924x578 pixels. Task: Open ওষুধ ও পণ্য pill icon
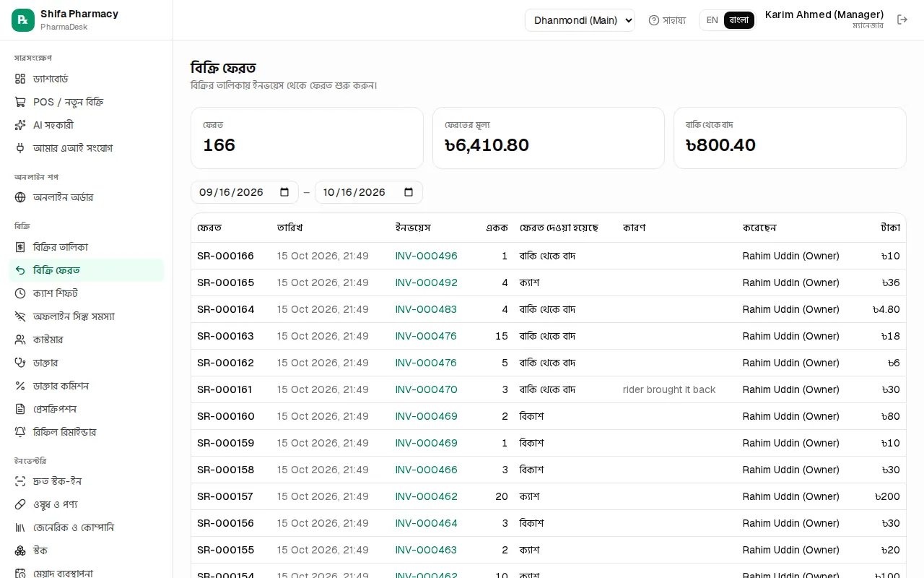pos(20,504)
